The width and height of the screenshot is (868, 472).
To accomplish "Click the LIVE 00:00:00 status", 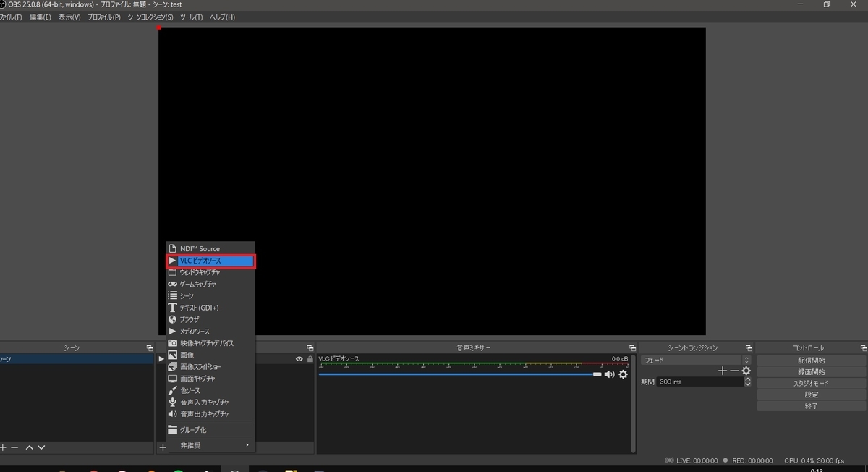I will pos(696,460).
